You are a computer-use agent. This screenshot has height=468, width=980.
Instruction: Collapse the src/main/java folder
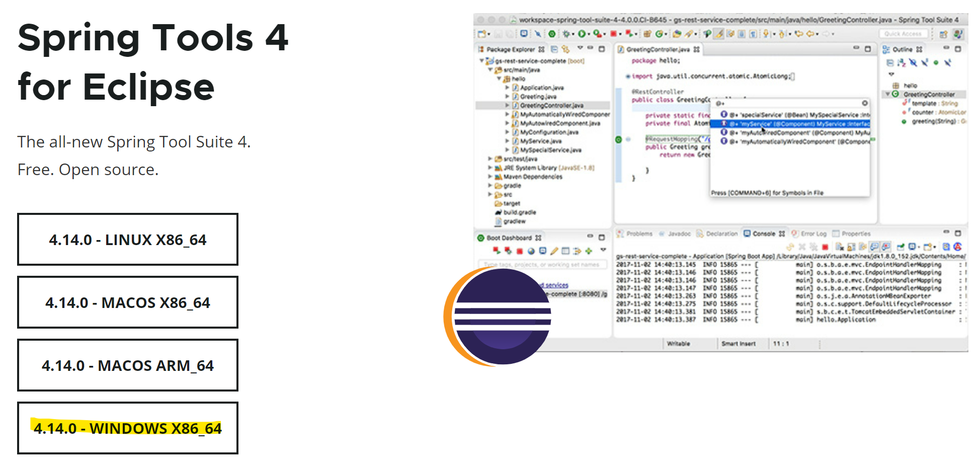coord(491,70)
